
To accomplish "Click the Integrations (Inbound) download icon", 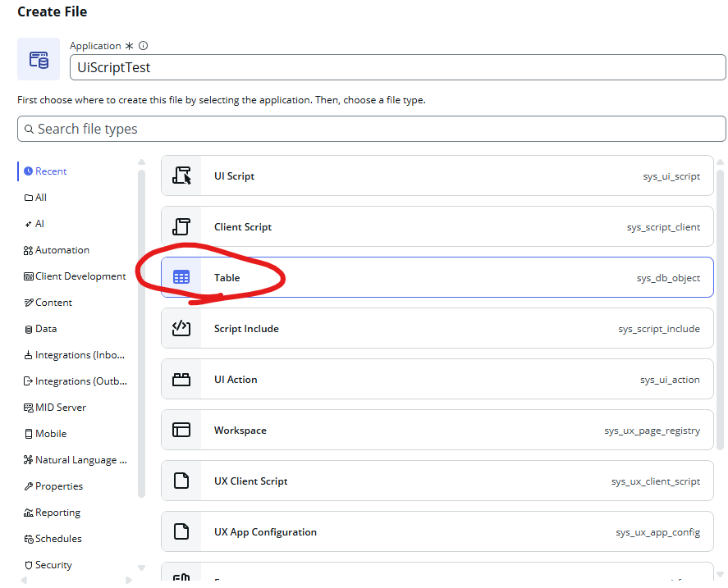I will pyautogui.click(x=29, y=355).
